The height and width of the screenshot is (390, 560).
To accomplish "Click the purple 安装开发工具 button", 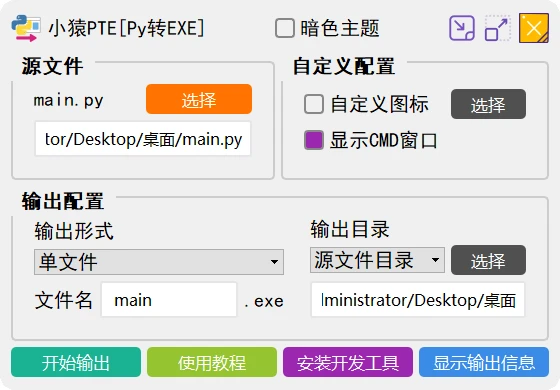I will (348, 362).
